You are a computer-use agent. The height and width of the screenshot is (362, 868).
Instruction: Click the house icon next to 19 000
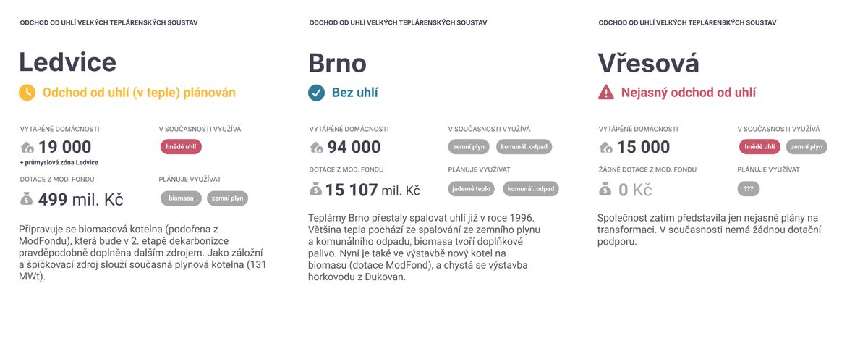click(x=27, y=148)
